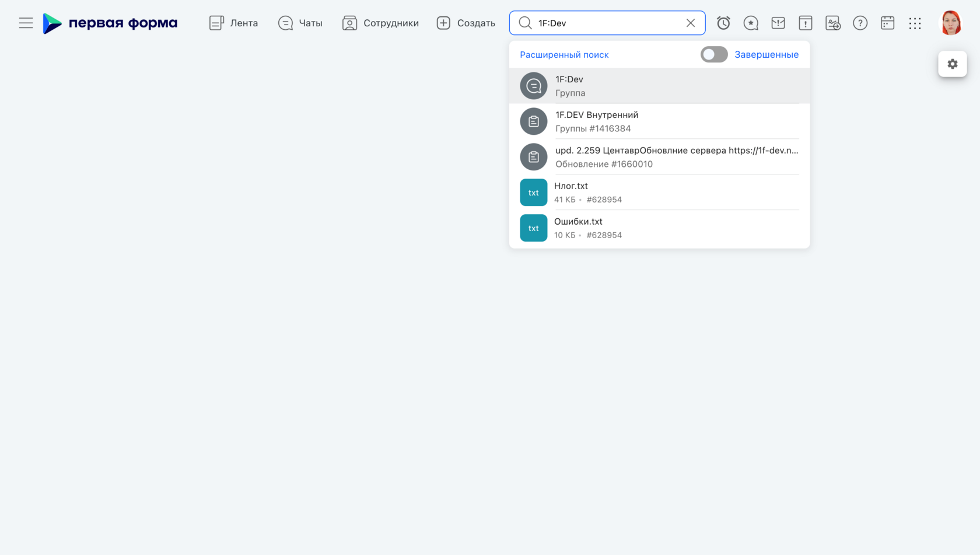Open the upd. 2.259 Центавр result
This screenshot has height=555, width=980.
click(659, 157)
